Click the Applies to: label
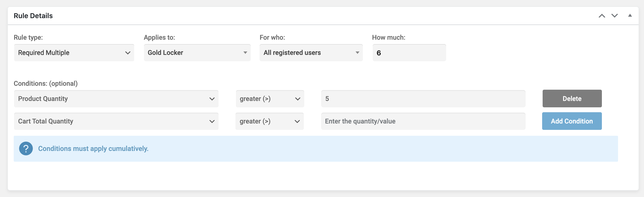 click(x=159, y=37)
